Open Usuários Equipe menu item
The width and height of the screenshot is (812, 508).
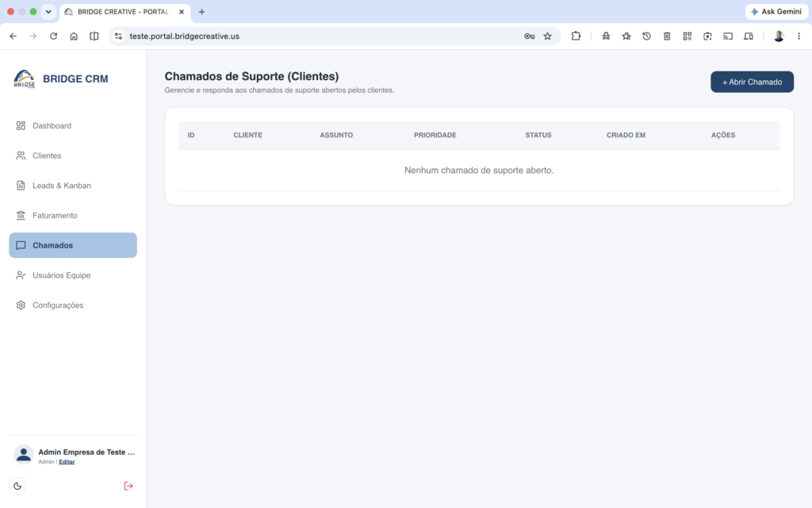pos(73,275)
